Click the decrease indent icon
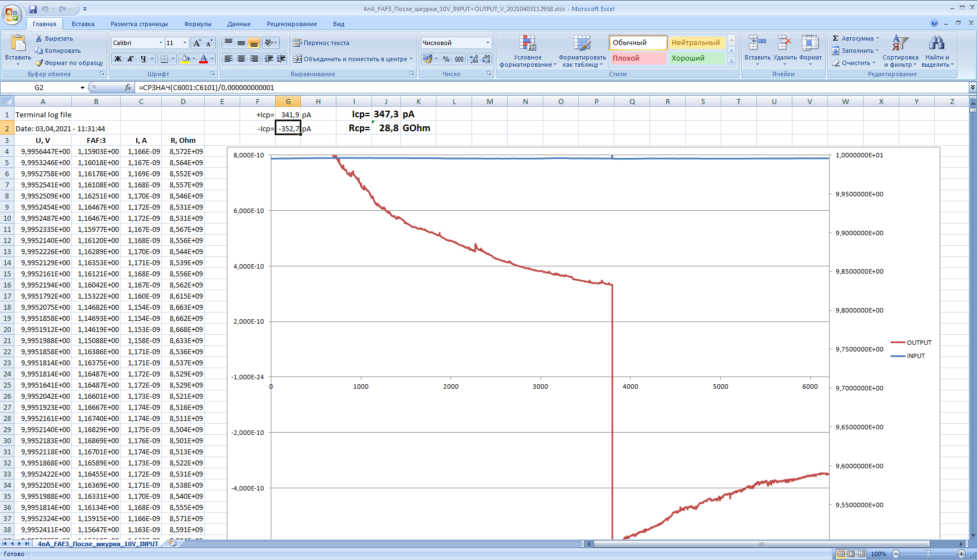This screenshot has height=560, width=977. (269, 59)
